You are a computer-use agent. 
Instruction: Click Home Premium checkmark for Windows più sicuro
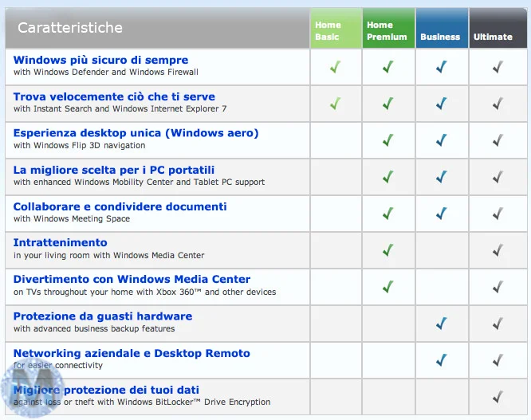click(x=388, y=67)
